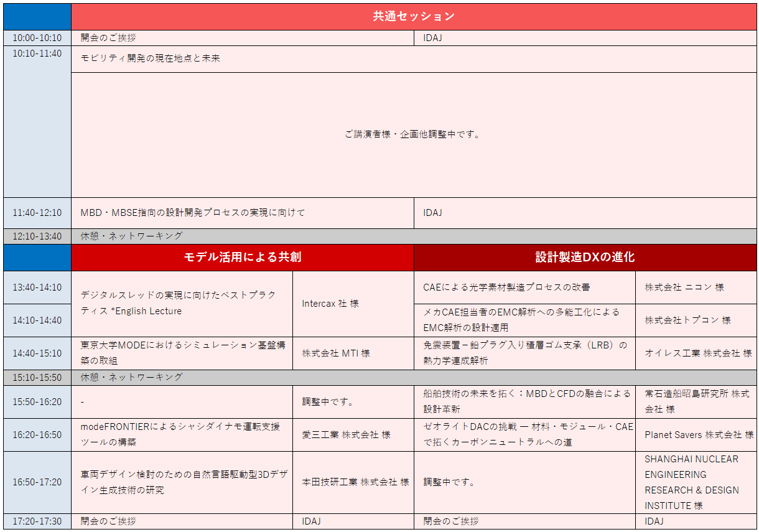Click the メカCAE担当者のEMC解析 session
The width and height of the screenshot is (759, 532).
[524, 320]
